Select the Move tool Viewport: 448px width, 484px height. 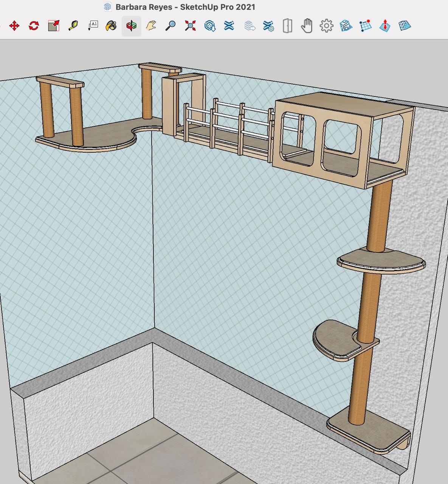pos(14,26)
